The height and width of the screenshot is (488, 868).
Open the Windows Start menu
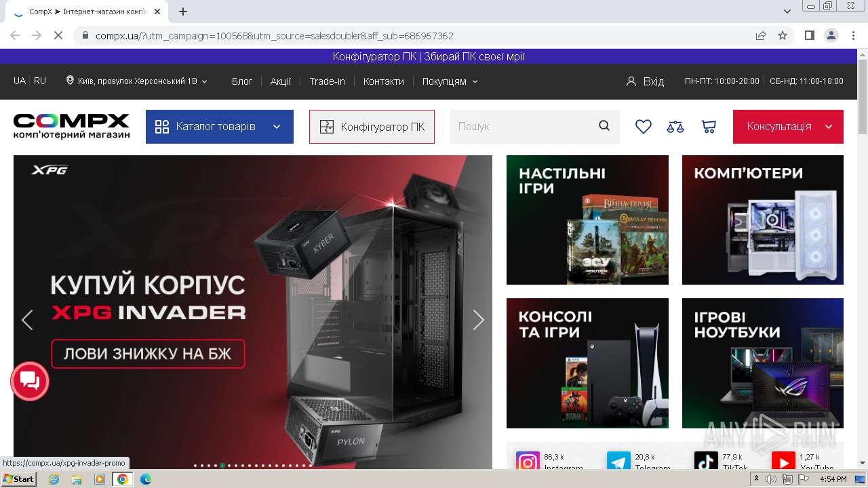(19, 479)
